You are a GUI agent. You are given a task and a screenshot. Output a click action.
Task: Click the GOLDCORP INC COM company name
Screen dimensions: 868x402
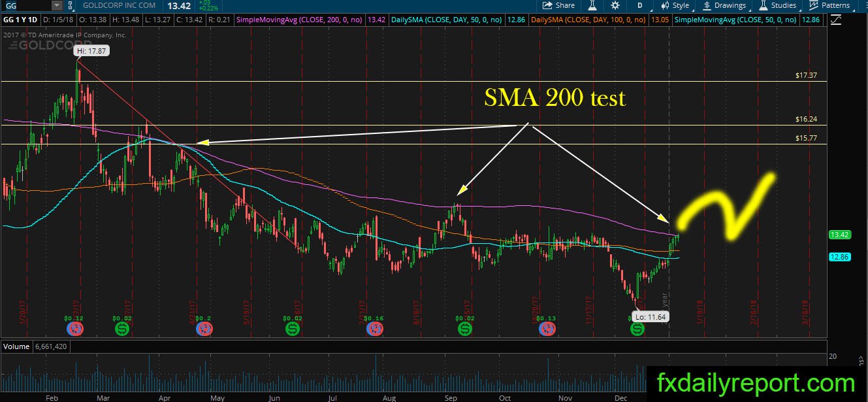(x=119, y=5)
